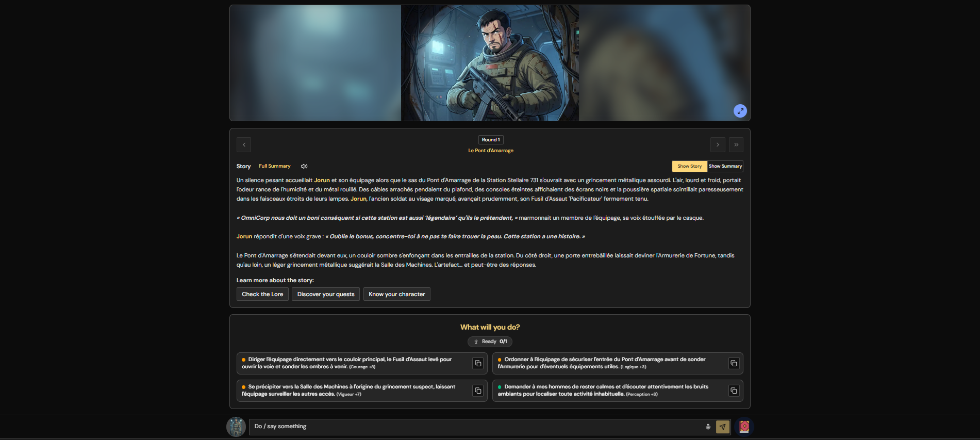Open Discover your quests
The width and height of the screenshot is (980, 440).
(326, 294)
